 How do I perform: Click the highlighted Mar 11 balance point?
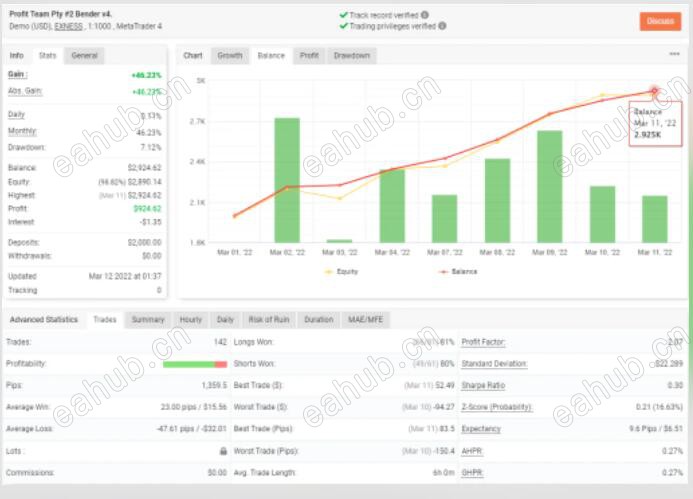tap(655, 91)
